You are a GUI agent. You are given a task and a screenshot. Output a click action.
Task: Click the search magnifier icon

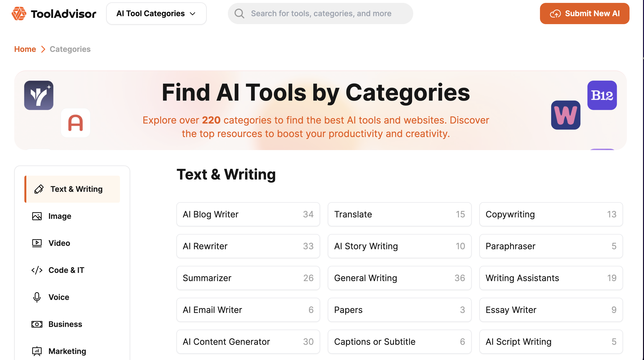[x=239, y=14]
